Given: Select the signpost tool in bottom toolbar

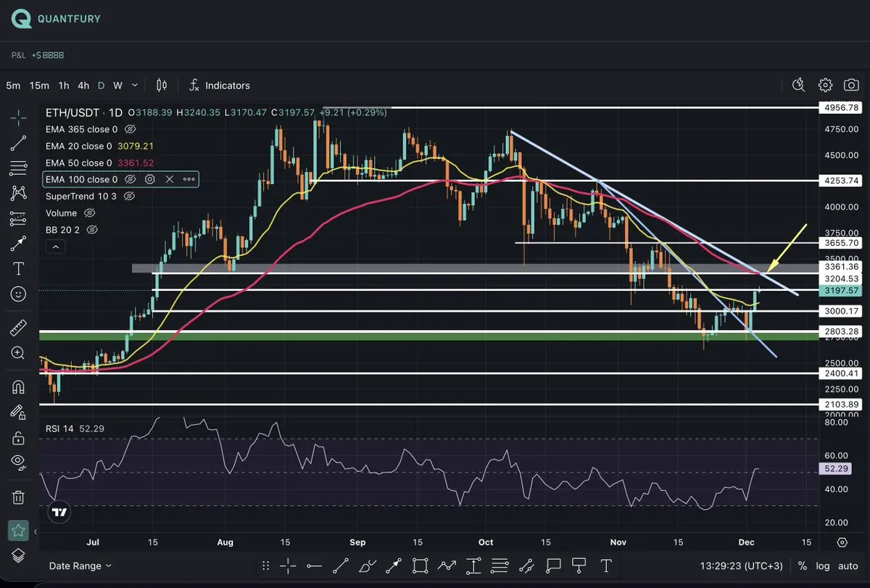Looking at the screenshot, I should (x=579, y=566).
